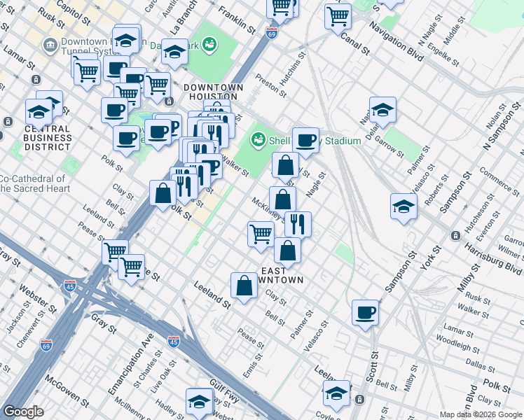The width and height of the screenshot is (524, 420).
Task: Select the transit station icon near Lamar St
Action: 36,80
